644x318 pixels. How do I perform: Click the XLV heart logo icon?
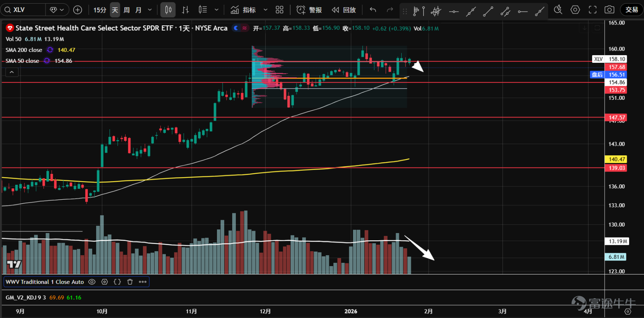tap(10, 28)
